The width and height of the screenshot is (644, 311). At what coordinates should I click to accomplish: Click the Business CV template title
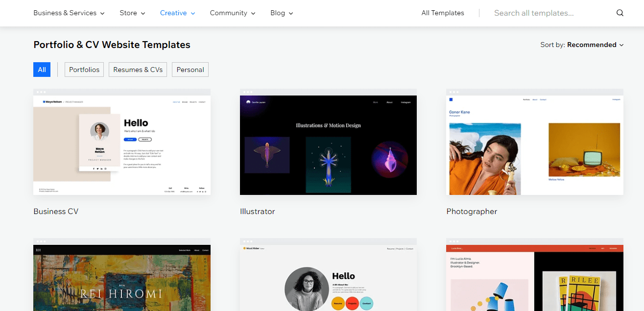(56, 212)
